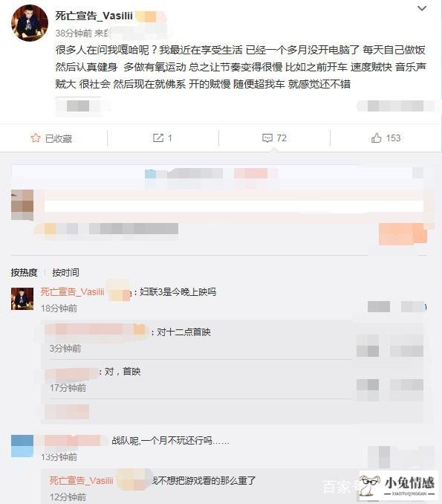Open 死亡宣告_Vasilii username at post top
The width and height of the screenshot is (442, 504).
click(94, 16)
